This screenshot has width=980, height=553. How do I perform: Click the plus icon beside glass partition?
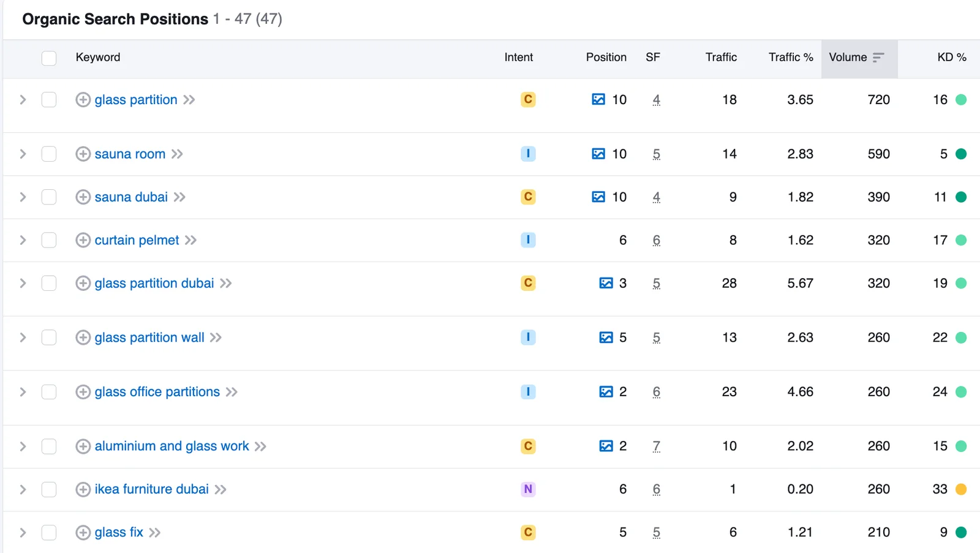83,100
